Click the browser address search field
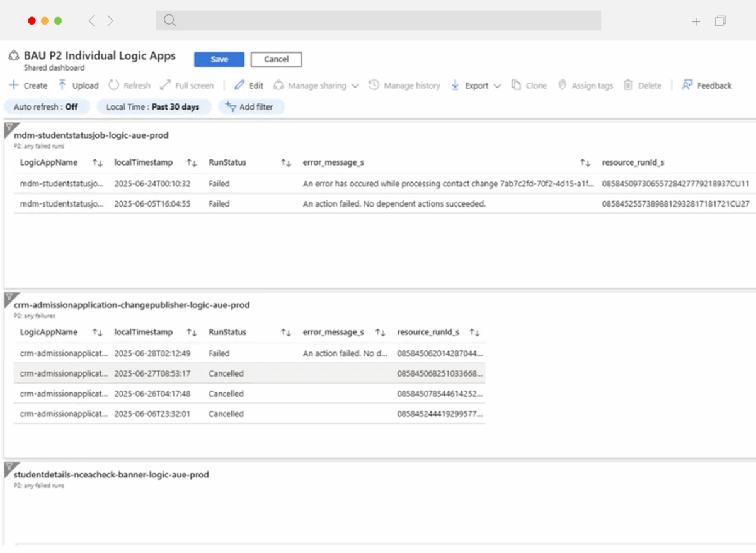This screenshot has width=756, height=553. pos(378,20)
